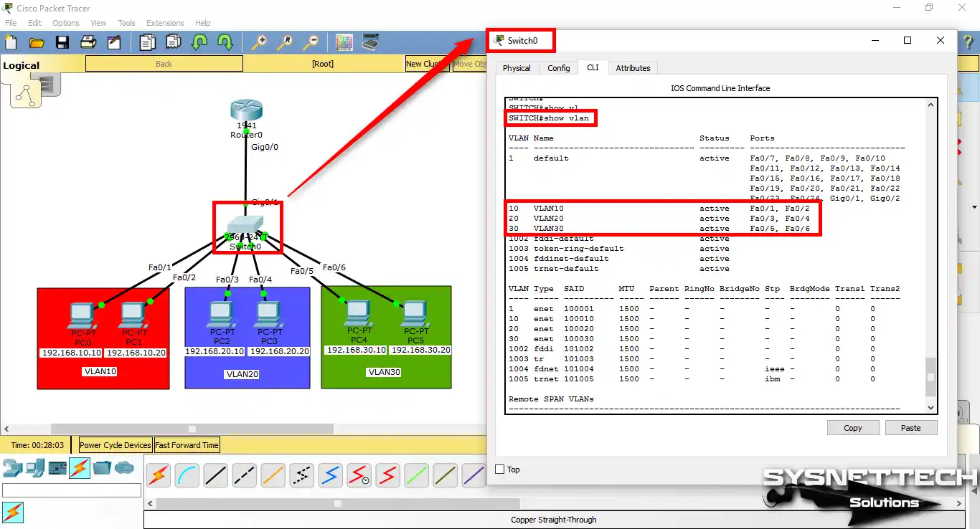This screenshot has height=529, width=980.
Task: Click the Power Cycle Devices button
Action: tap(114, 444)
